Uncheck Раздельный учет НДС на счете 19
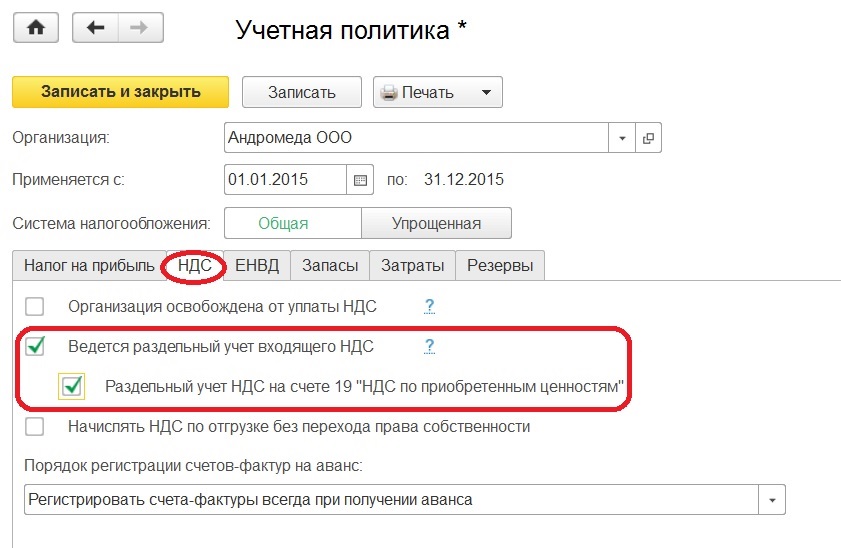 click(x=71, y=386)
